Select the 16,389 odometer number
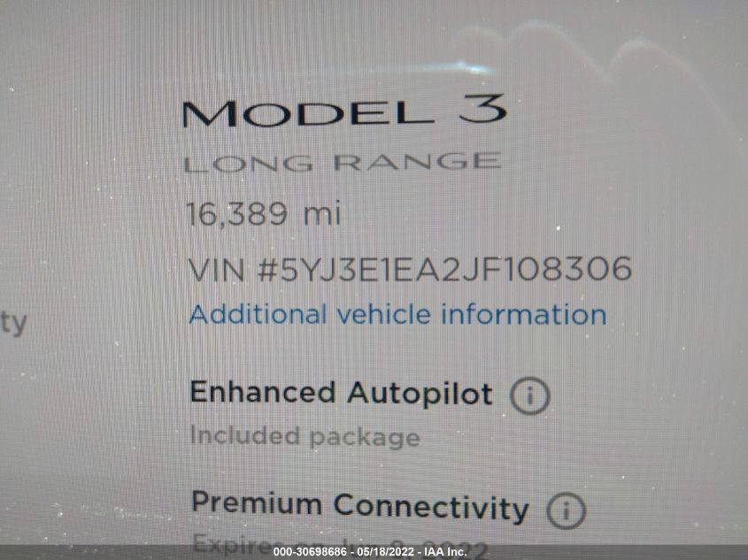The width and height of the screenshot is (748, 560). [x=236, y=213]
